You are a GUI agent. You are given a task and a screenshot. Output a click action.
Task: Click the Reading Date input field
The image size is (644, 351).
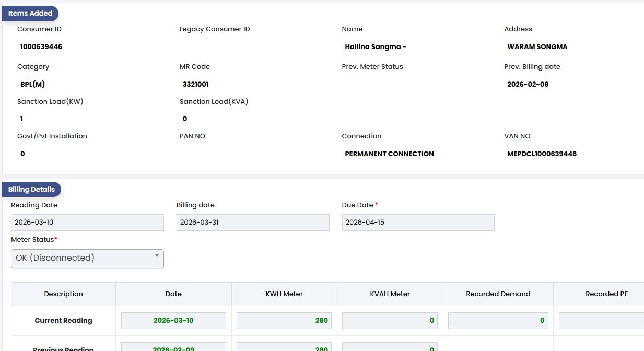click(x=87, y=223)
